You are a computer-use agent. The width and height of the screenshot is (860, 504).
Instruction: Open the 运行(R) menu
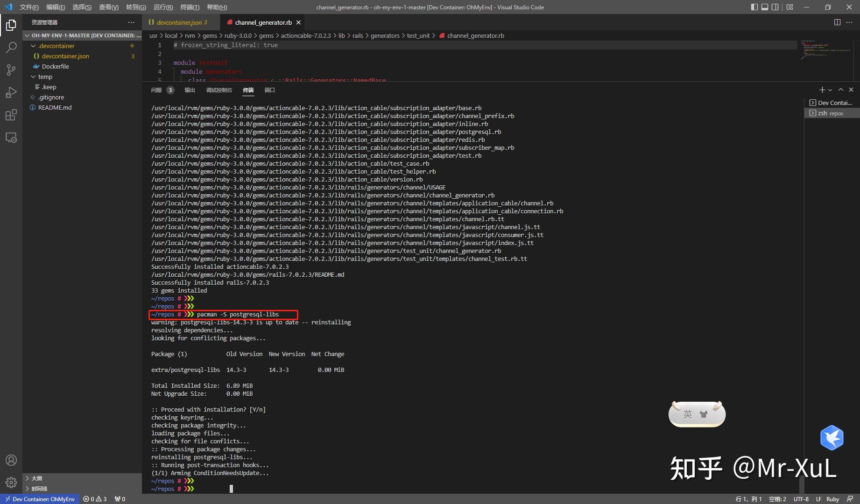163,7
